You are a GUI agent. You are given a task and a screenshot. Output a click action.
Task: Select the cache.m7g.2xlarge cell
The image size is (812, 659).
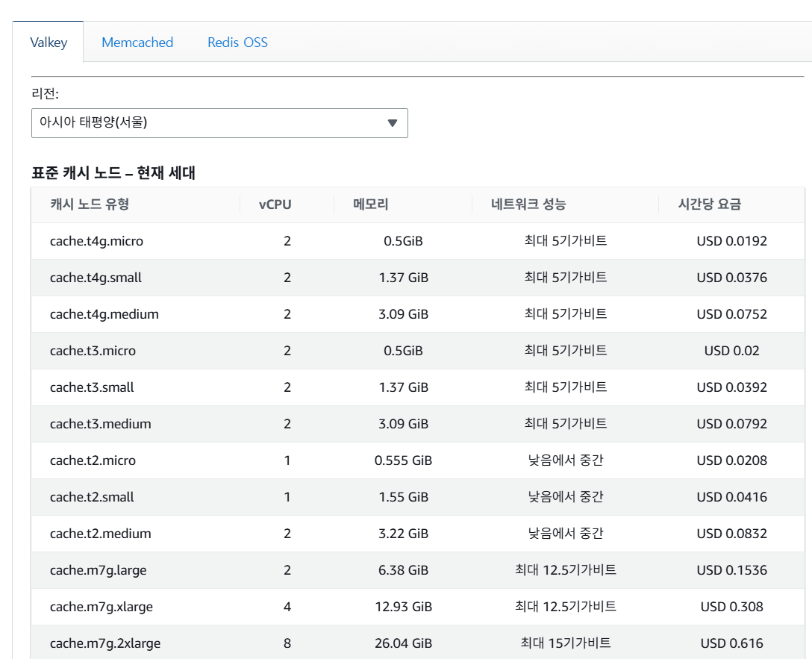coord(105,643)
